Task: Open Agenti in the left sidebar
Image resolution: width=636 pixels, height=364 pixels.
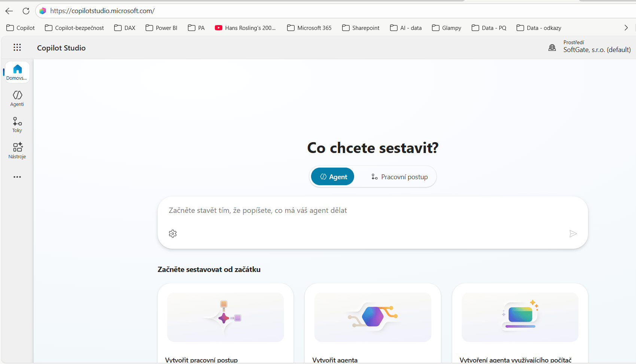Action: (x=17, y=98)
